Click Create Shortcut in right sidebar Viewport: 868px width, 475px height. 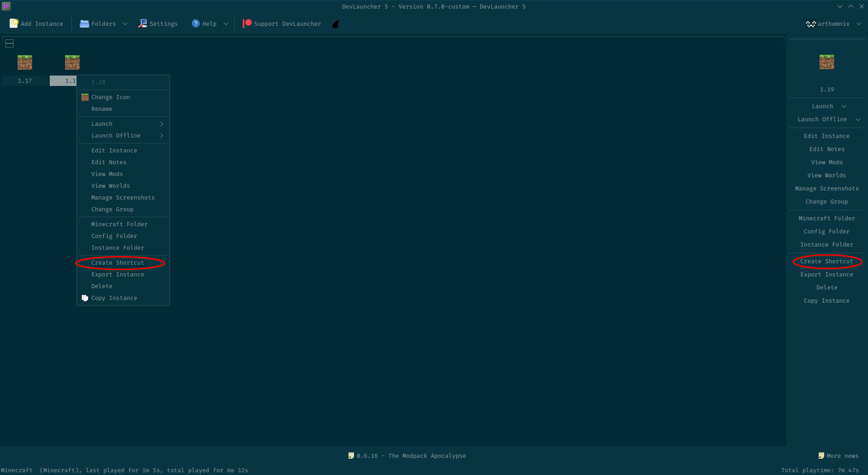(827, 261)
